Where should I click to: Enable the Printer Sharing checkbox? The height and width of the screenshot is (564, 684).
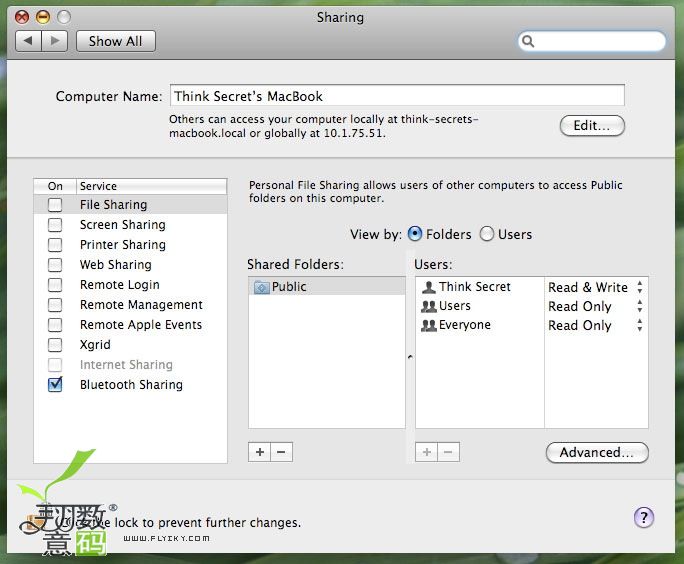55,245
